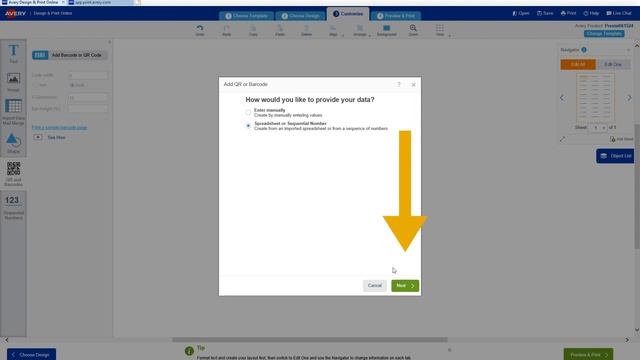
Task: Cancel the Add QR or Barcode dialog
Action: 375,286
